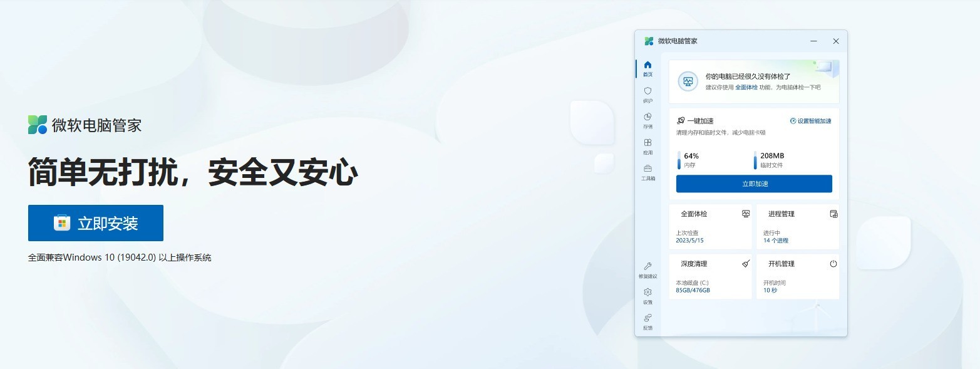Click the 全面体检 link in banner text
This screenshot has height=369, width=980.
click(746, 87)
